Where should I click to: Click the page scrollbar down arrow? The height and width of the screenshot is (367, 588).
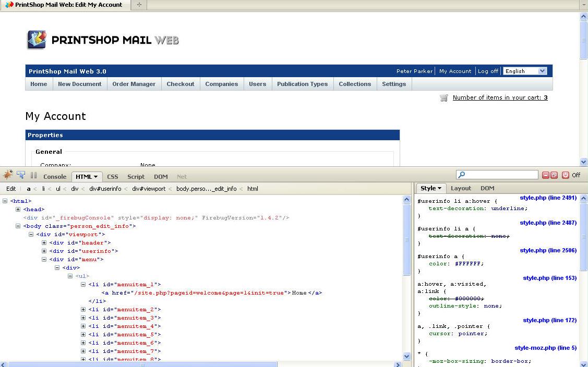tap(583, 162)
